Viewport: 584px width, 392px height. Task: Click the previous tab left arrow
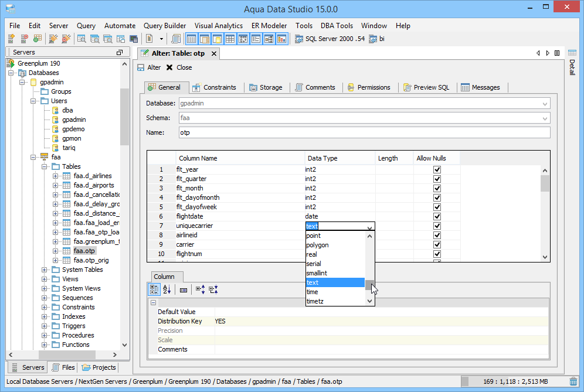538,53
